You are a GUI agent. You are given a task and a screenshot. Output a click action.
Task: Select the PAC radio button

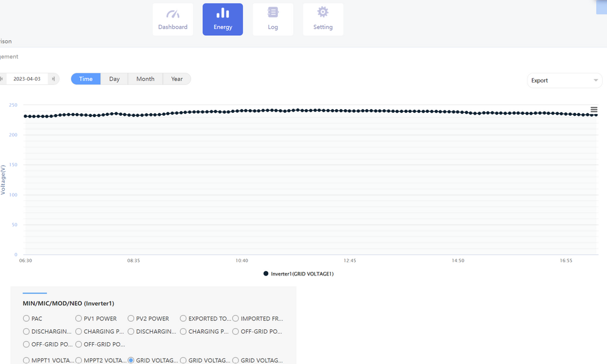[26, 318]
